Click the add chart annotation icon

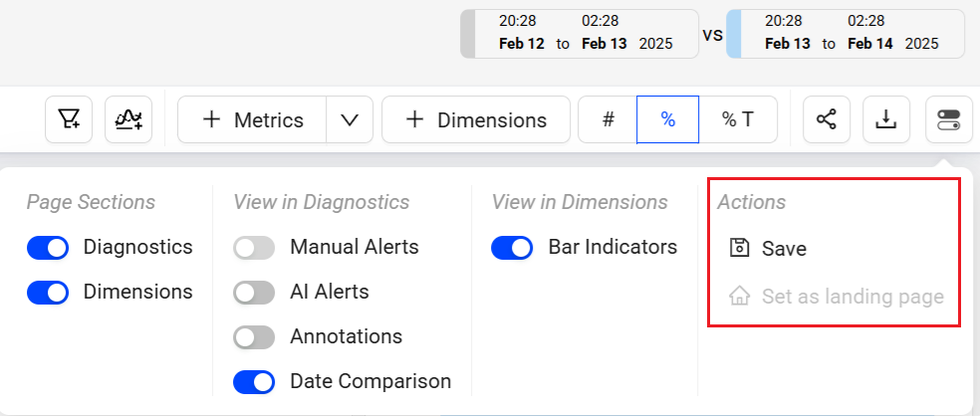click(x=128, y=119)
